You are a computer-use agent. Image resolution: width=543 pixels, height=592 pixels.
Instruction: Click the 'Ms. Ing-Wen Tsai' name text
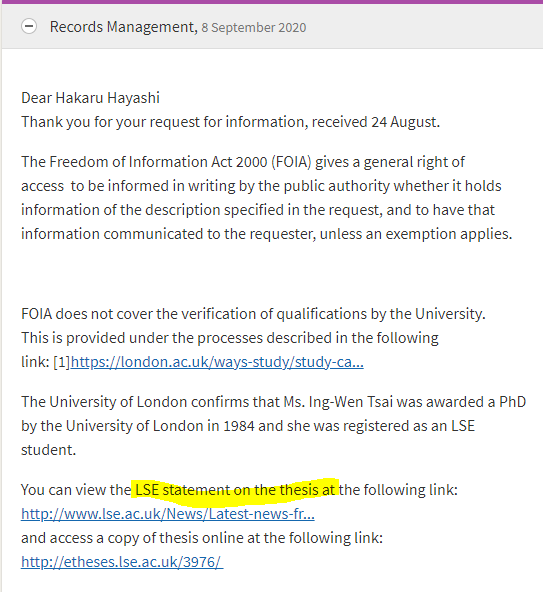coord(338,402)
